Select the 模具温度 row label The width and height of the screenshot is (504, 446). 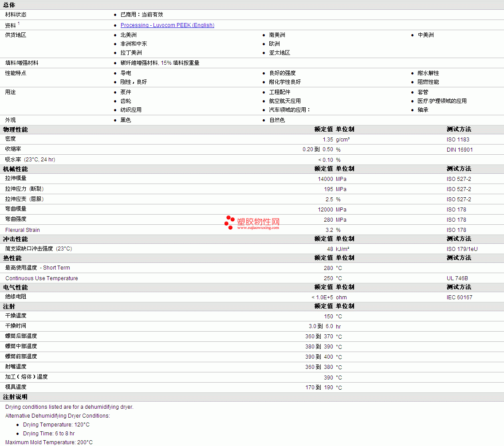point(16,387)
